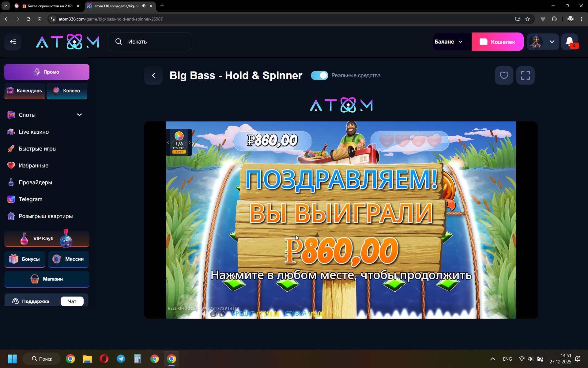
Task: Open notifications bell
Action: 570,42
